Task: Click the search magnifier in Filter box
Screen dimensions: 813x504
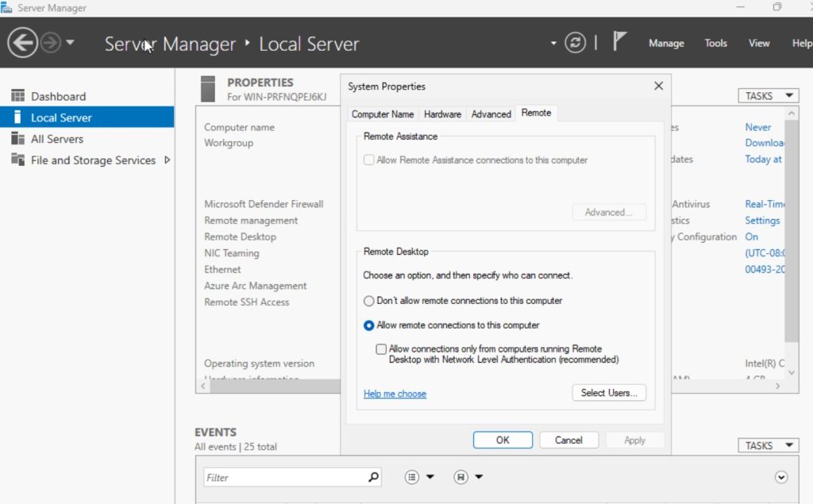Action: (374, 478)
